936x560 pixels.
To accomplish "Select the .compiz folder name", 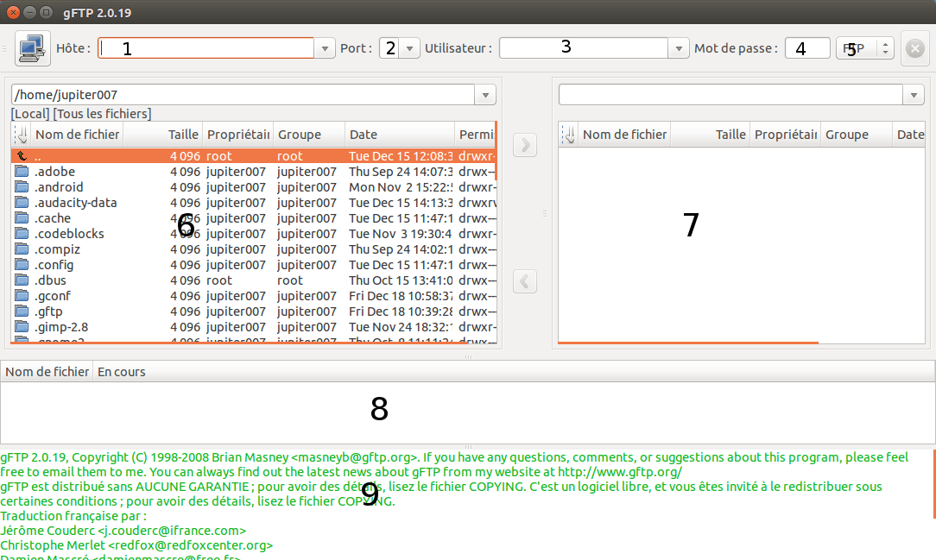I will pos(57,249).
